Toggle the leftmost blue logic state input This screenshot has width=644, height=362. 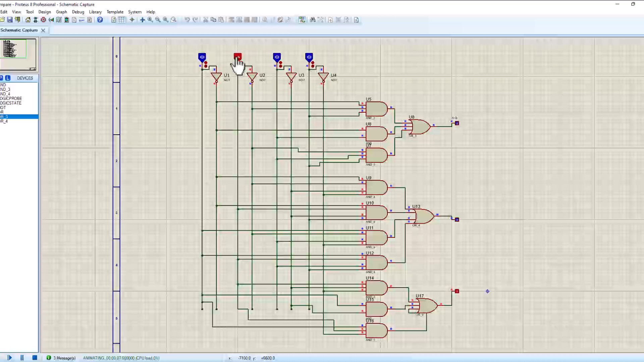point(202,57)
